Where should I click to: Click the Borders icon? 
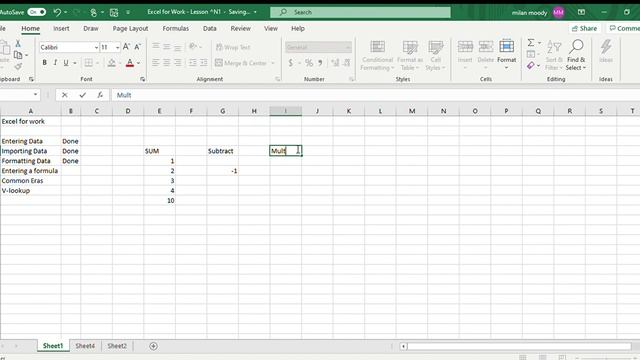(88, 63)
